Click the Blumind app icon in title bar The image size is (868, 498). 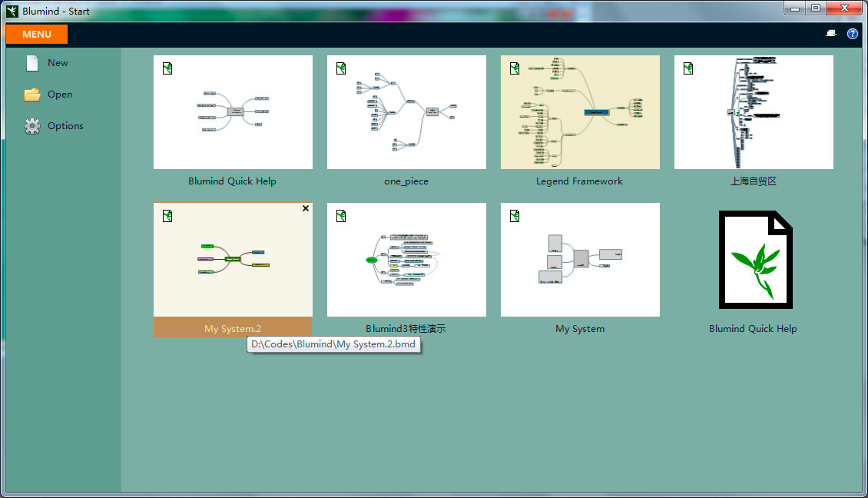coord(12,11)
